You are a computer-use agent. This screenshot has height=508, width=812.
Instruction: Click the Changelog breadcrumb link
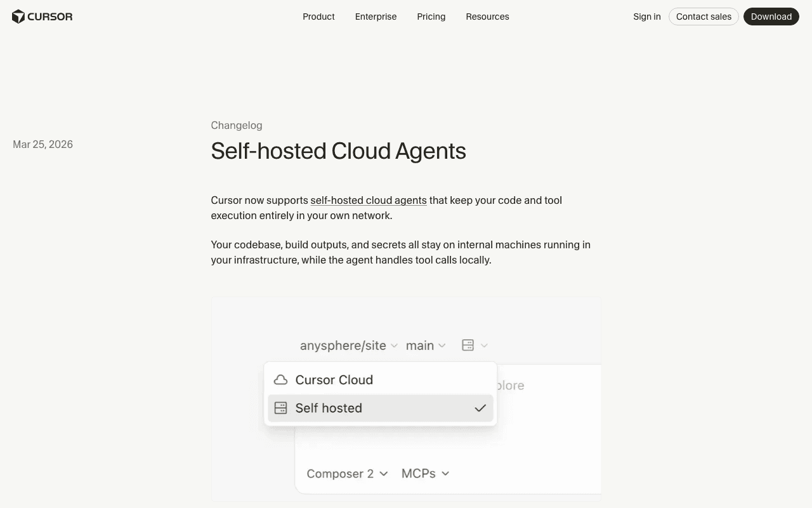point(237,125)
